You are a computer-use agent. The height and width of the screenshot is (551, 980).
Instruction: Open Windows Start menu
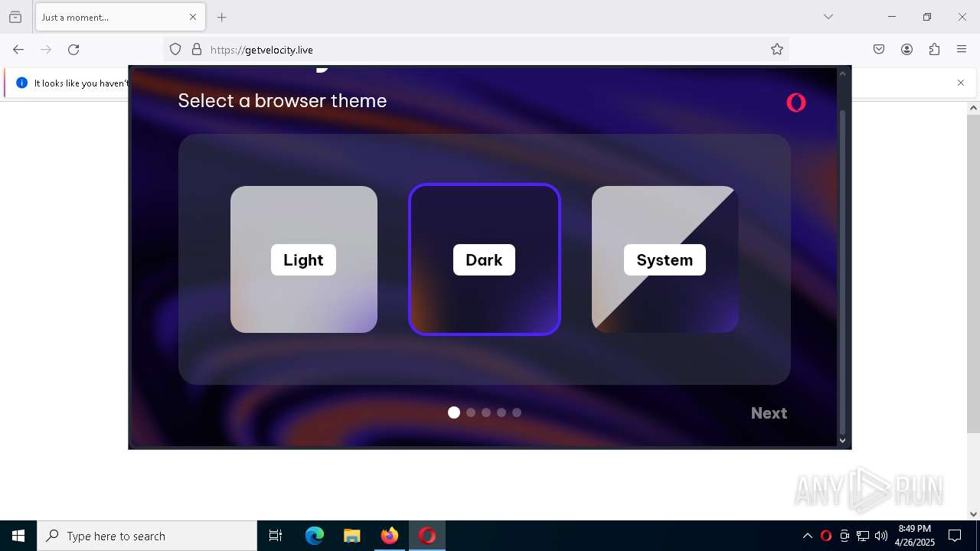tap(18, 536)
